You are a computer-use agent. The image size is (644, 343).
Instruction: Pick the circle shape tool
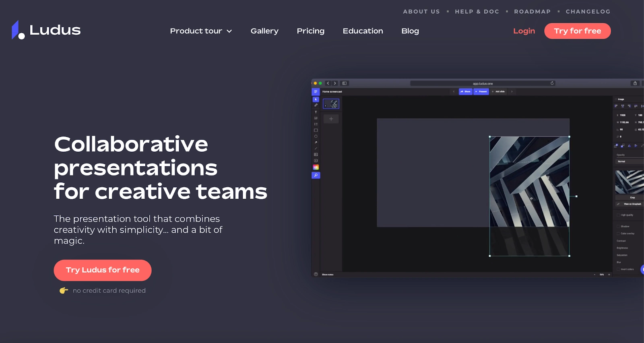pos(316,136)
